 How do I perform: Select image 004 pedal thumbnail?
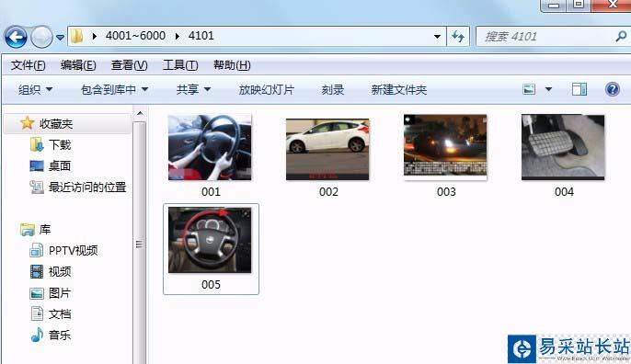click(563, 147)
